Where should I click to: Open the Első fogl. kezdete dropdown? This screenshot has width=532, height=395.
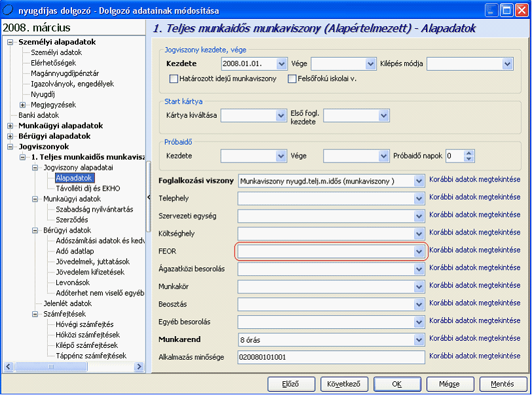(x=383, y=115)
